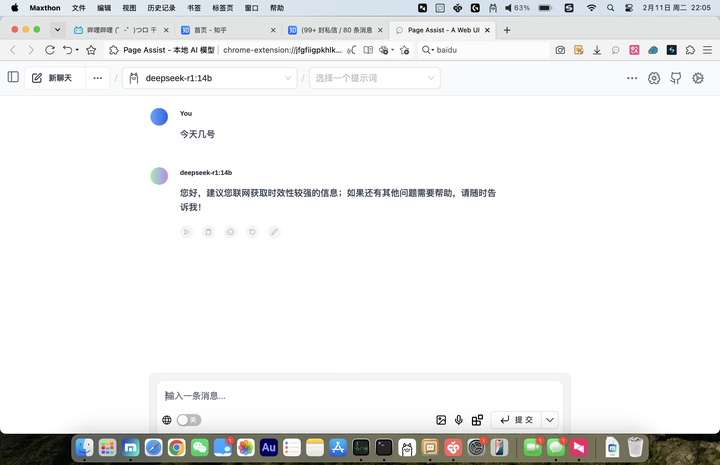The image size is (720, 465).
Task: Open a new browser tab
Action: (507, 30)
